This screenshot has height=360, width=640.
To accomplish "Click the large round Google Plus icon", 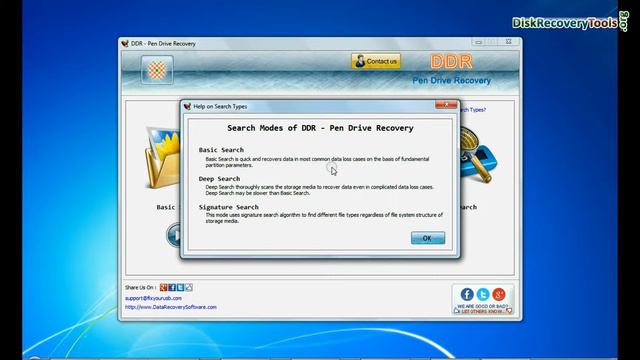I will [499, 294].
